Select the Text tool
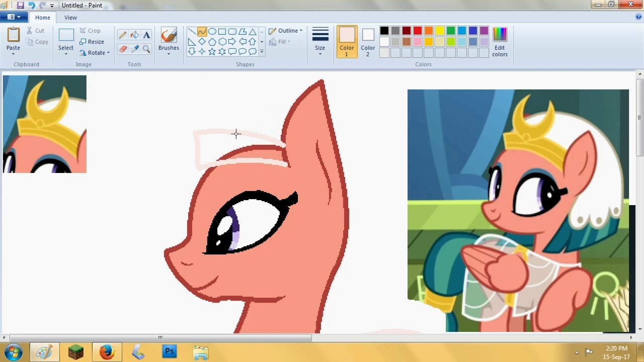The height and width of the screenshot is (362, 644). (x=146, y=35)
